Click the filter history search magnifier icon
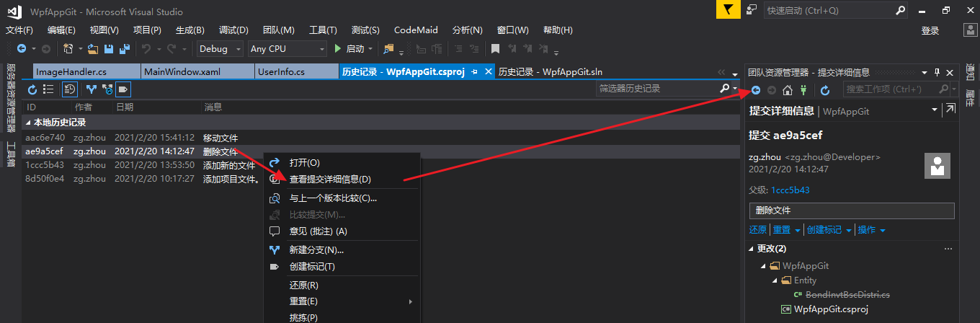Screen dimensions: 980x323 click(x=725, y=88)
